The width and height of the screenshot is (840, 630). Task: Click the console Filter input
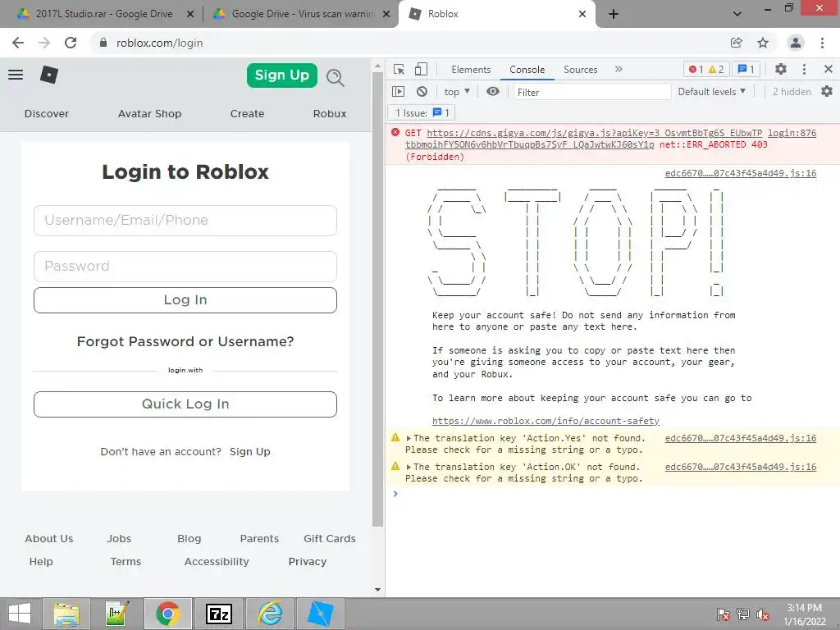[x=592, y=92]
